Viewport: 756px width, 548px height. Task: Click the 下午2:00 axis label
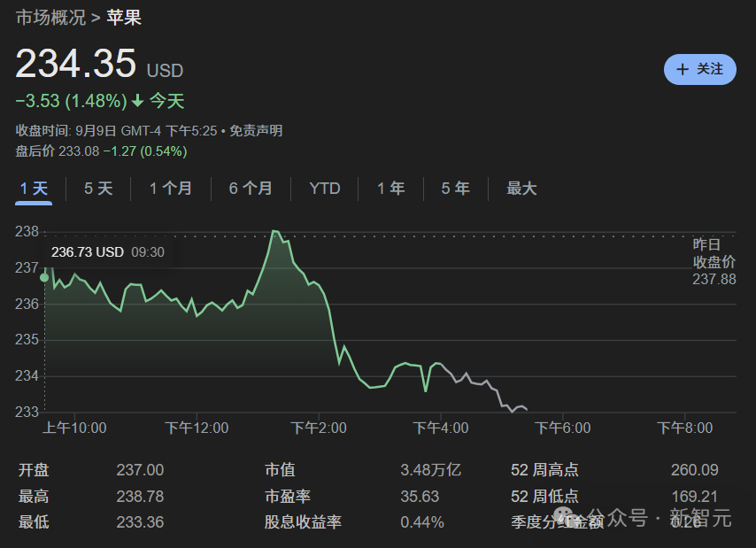[319, 428]
